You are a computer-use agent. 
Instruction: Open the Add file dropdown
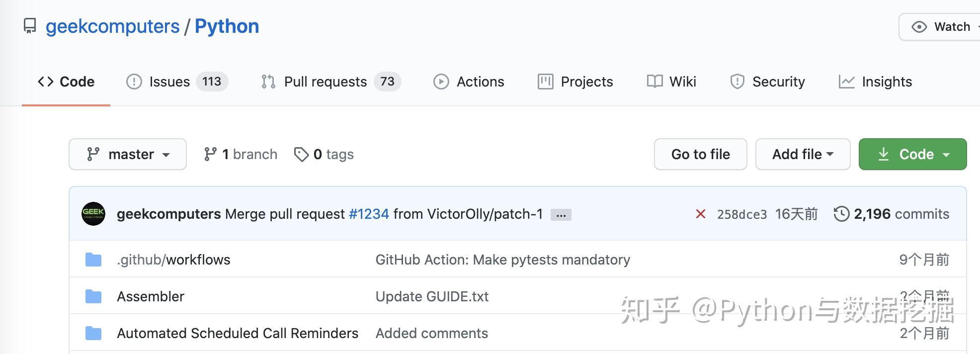pyautogui.click(x=803, y=154)
